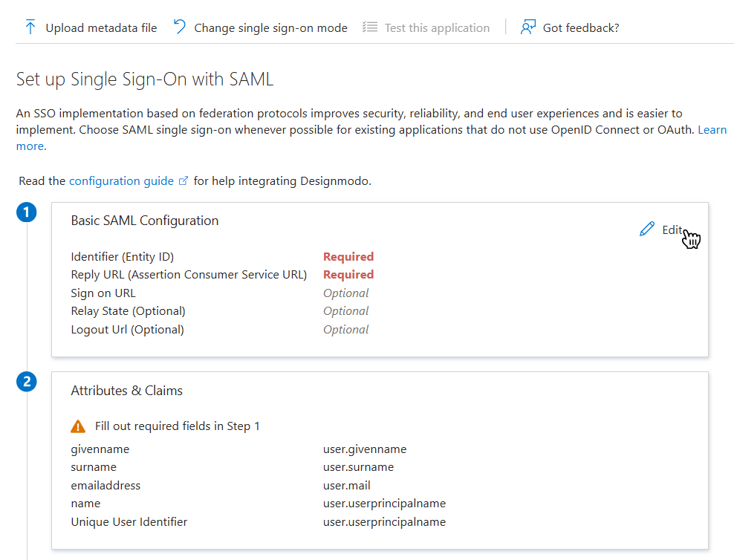Follow the Learn more link
This screenshot has width=734, height=560.
click(712, 130)
